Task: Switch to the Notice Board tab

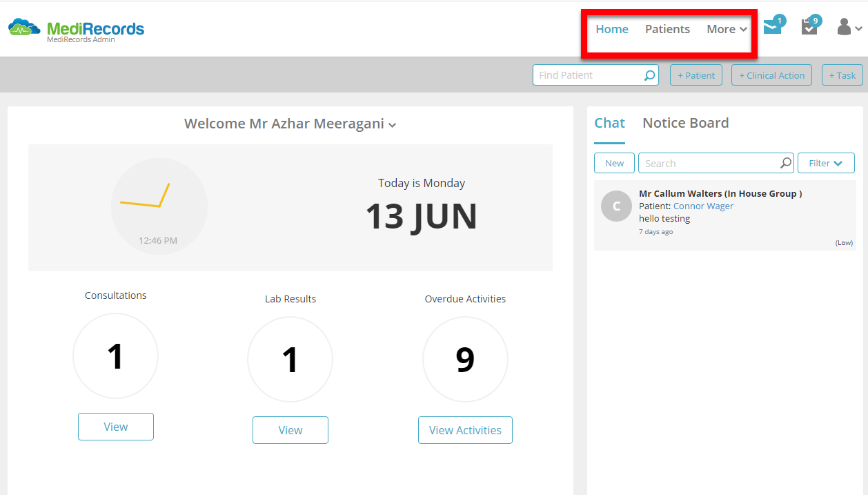Action: coord(685,123)
